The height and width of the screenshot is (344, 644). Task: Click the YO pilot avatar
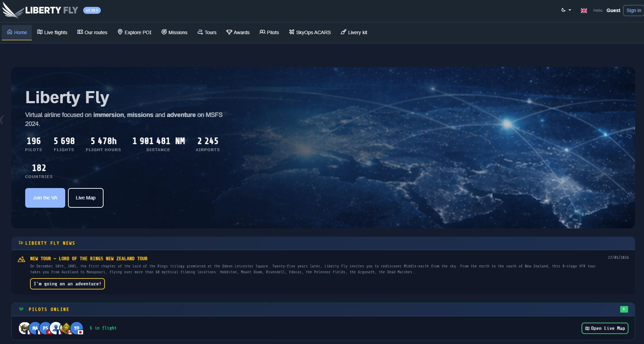click(77, 328)
